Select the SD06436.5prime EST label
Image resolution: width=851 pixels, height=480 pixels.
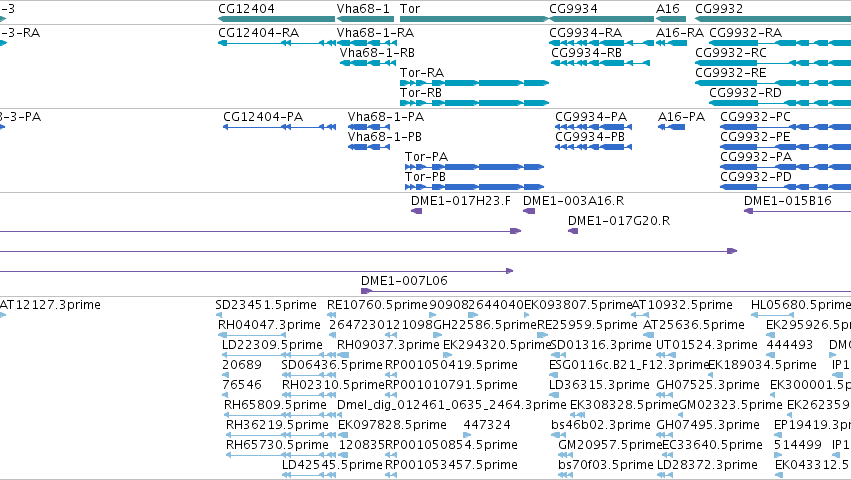332,365
